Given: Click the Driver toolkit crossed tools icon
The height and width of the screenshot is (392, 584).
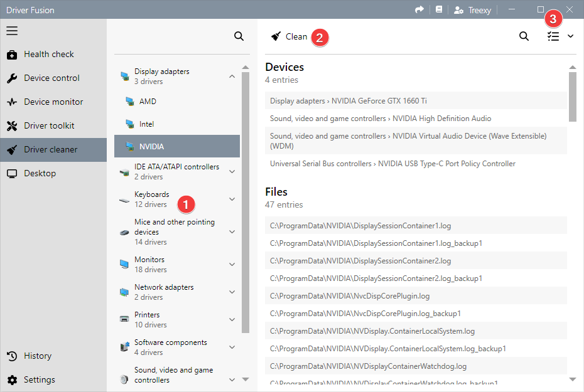Looking at the screenshot, I should [12, 126].
